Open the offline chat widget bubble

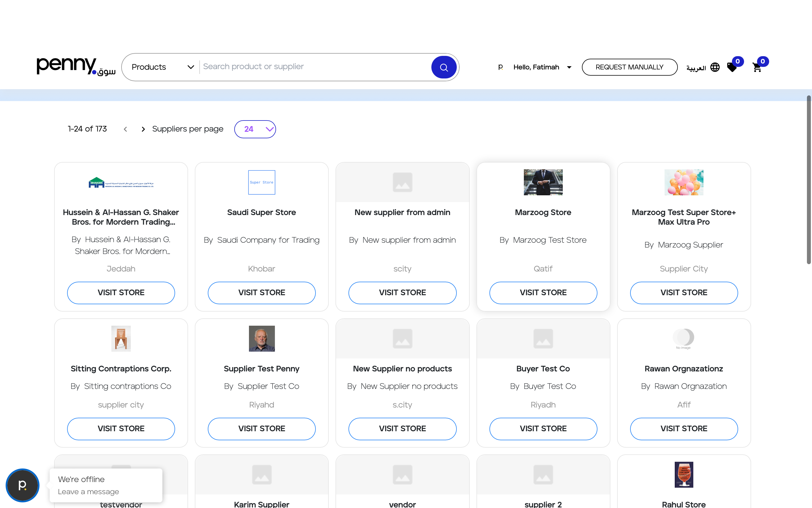(x=23, y=485)
